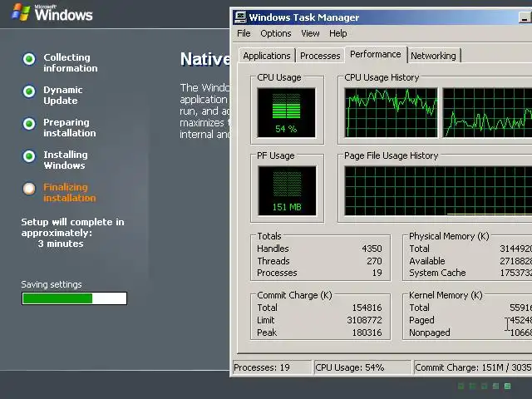
Task: Click the Finalizing installation step bullet
Action: tap(29, 189)
